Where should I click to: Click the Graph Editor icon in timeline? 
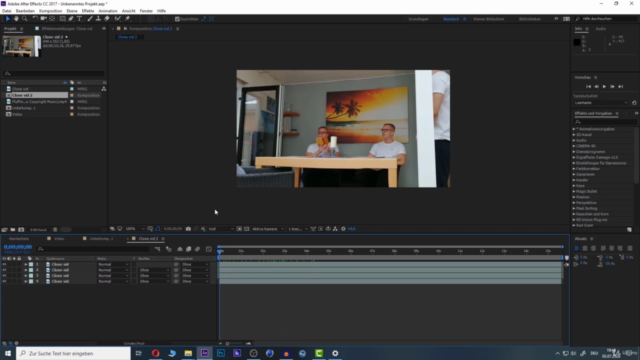[209, 249]
